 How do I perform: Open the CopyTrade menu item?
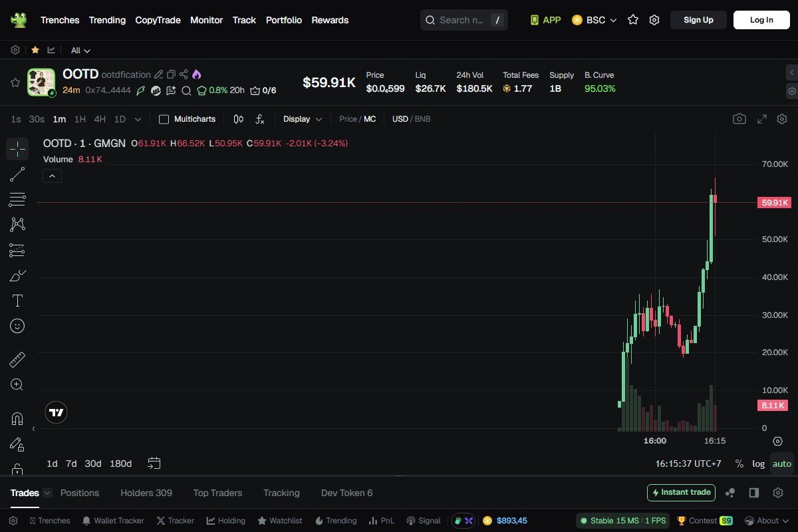(158, 20)
